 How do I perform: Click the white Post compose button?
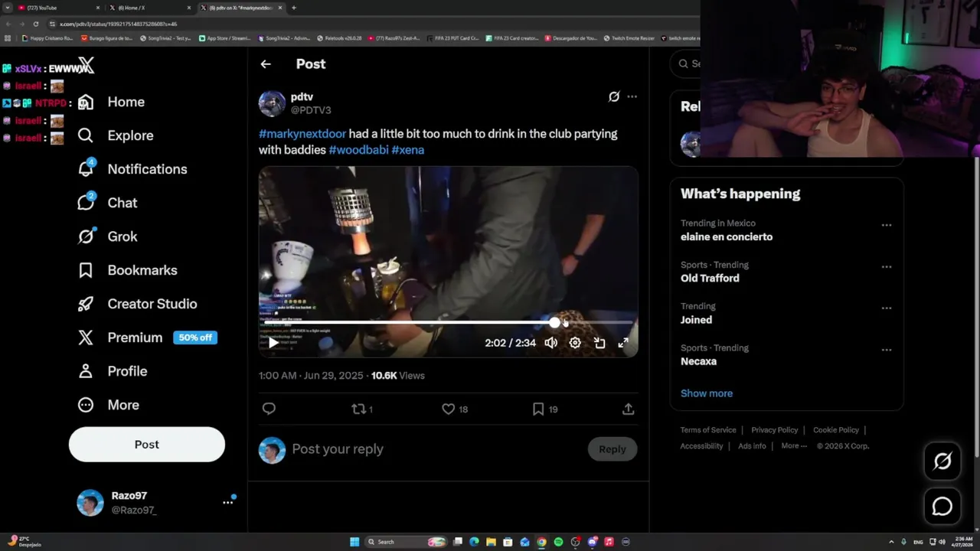click(147, 445)
